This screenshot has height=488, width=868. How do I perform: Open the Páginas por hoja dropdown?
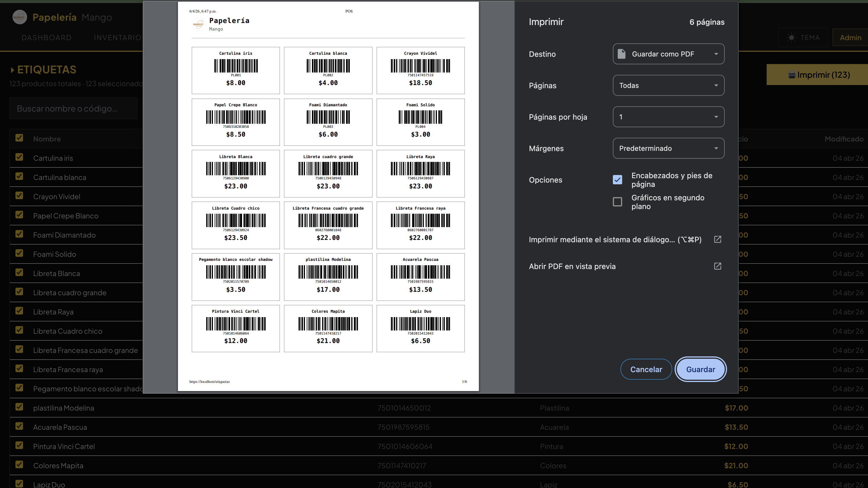[668, 117]
